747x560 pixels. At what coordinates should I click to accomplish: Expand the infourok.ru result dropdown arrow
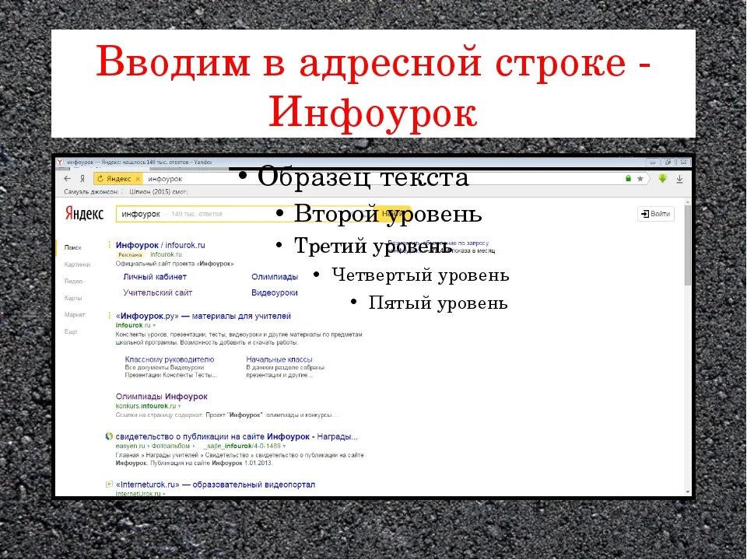click(154, 326)
